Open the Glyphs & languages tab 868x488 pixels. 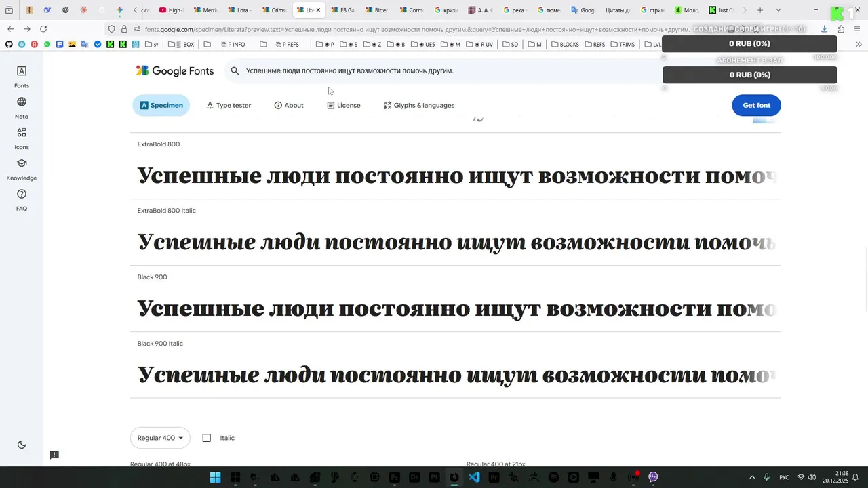[x=419, y=105]
